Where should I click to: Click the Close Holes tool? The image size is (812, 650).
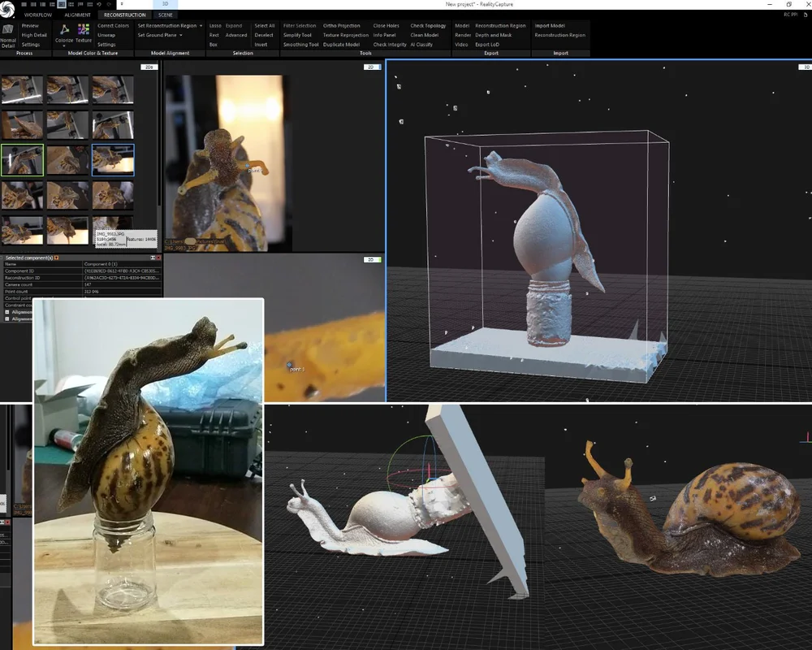click(x=387, y=25)
